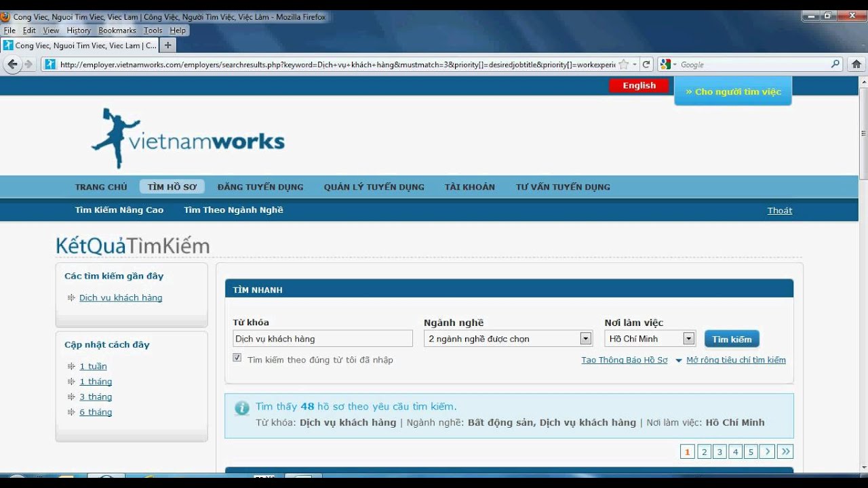The image size is (868, 488).
Task: Open the Bookmarks menu
Action: [117, 30]
